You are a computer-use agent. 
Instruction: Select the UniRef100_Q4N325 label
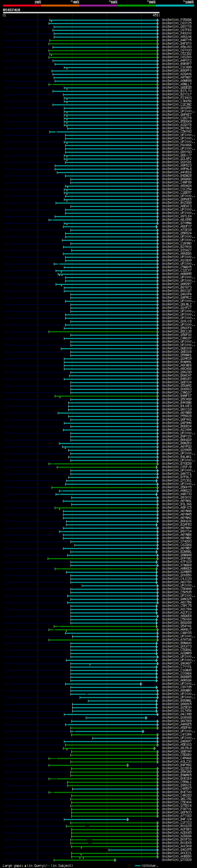click(177, 599)
